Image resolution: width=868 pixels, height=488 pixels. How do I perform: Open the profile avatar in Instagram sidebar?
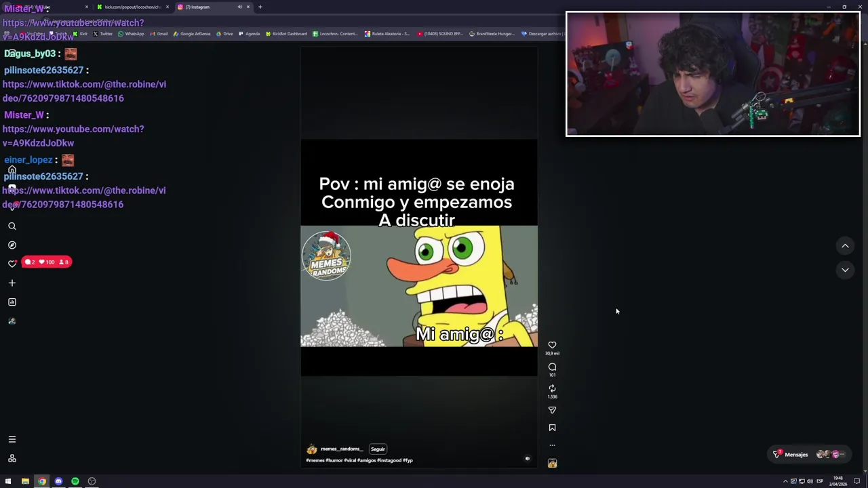(12, 321)
